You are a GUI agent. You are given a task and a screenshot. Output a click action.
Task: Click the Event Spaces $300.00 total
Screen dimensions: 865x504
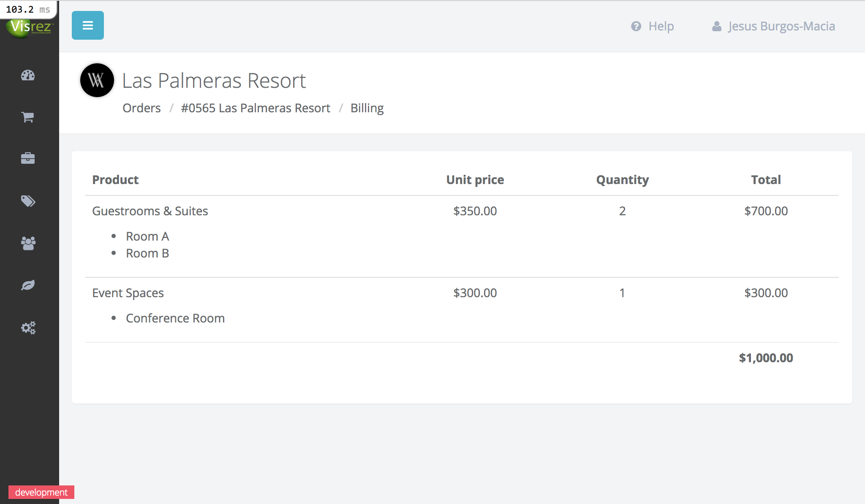[x=766, y=293]
